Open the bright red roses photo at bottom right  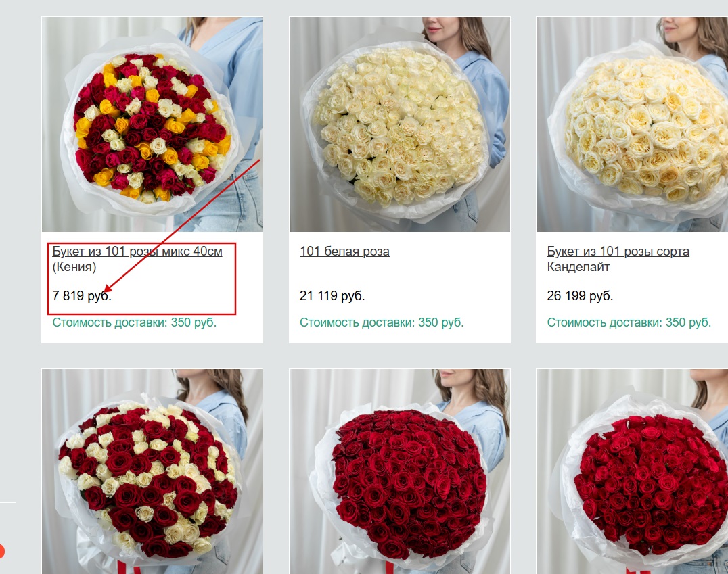(632, 471)
